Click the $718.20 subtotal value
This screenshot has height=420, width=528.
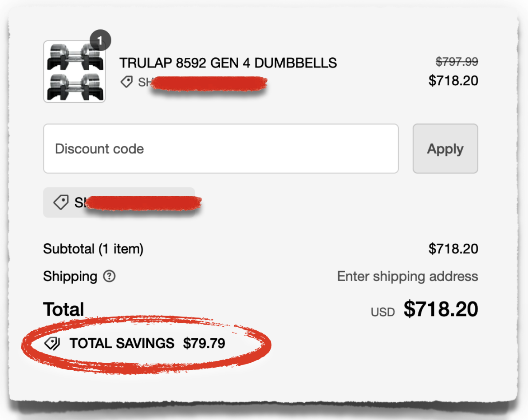coord(453,249)
